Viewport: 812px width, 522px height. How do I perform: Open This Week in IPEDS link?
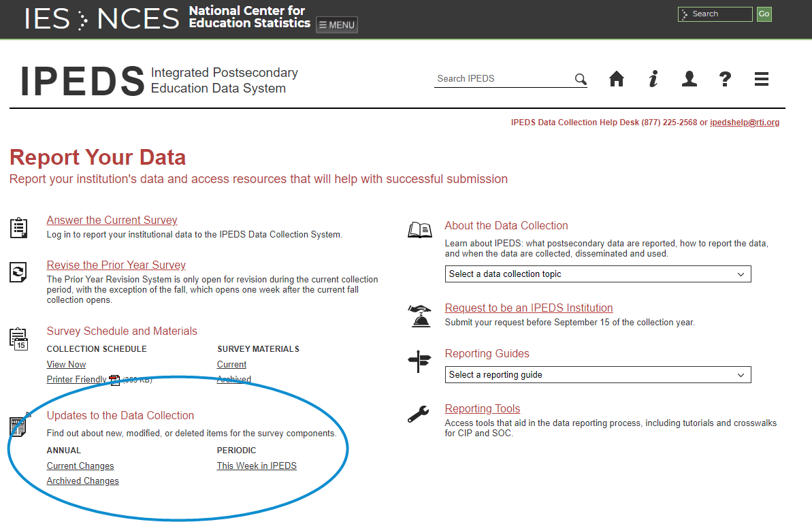(x=257, y=466)
